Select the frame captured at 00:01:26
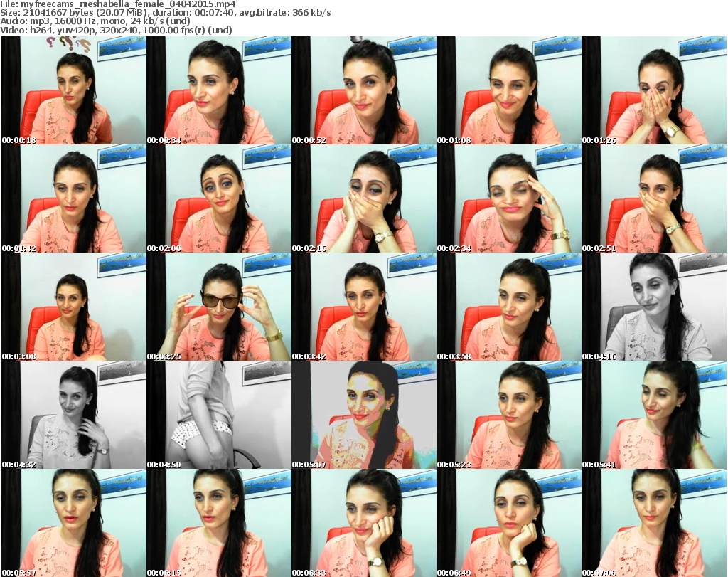The height and width of the screenshot is (577, 728). coord(654,90)
